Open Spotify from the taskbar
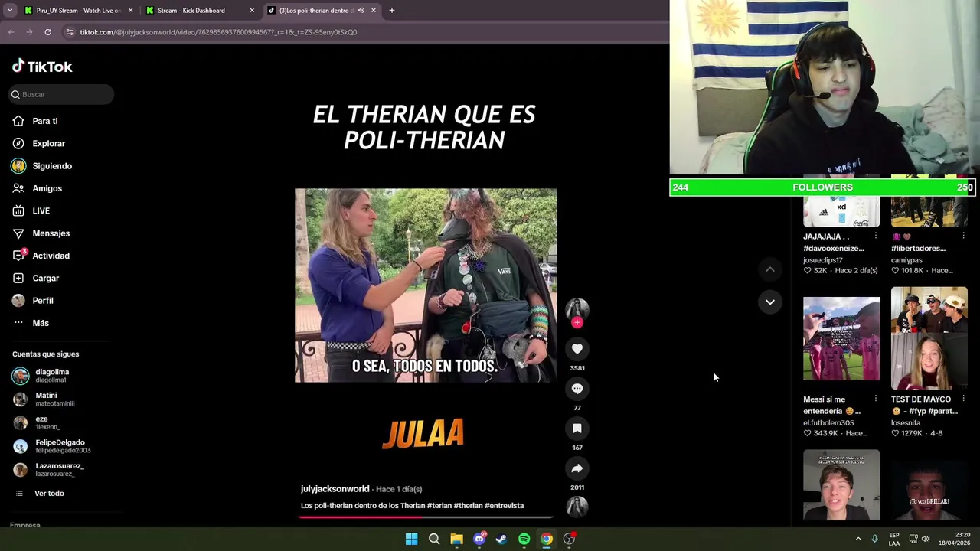Image resolution: width=980 pixels, height=551 pixels. click(524, 539)
